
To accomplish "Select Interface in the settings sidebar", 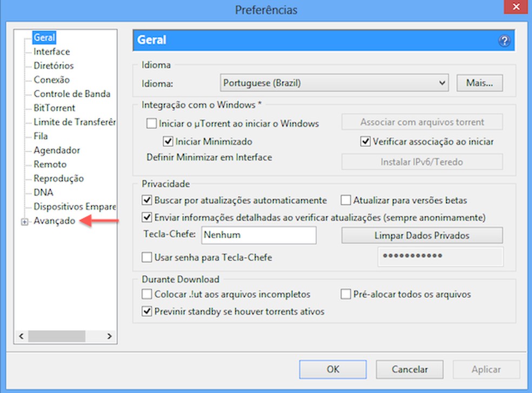I will coord(51,51).
